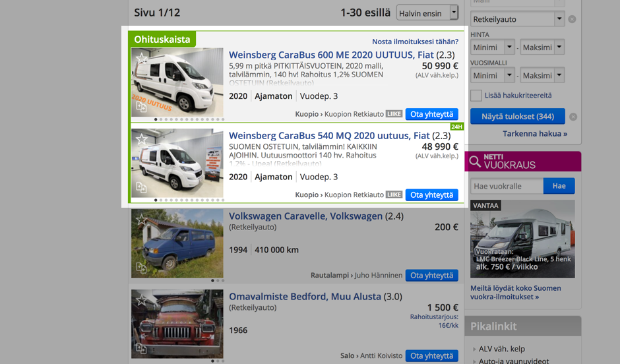Click the LMC Breezer rental ad image
Screen dimensions: 620x364
click(x=522, y=239)
